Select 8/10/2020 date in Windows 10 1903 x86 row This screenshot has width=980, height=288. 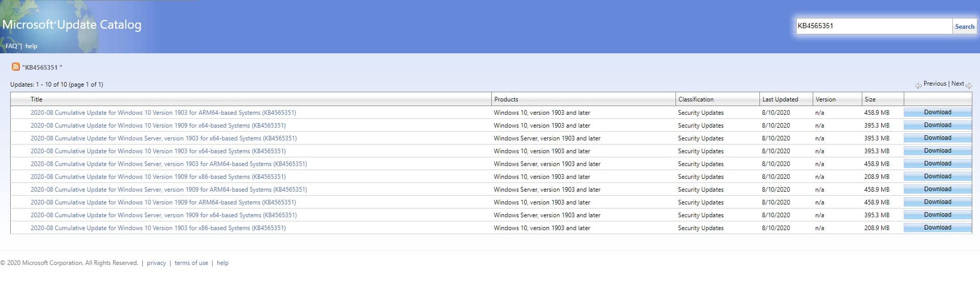point(776,228)
